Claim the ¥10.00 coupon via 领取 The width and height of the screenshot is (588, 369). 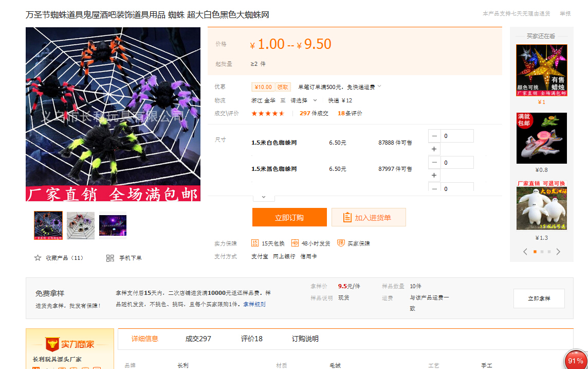pos(283,87)
